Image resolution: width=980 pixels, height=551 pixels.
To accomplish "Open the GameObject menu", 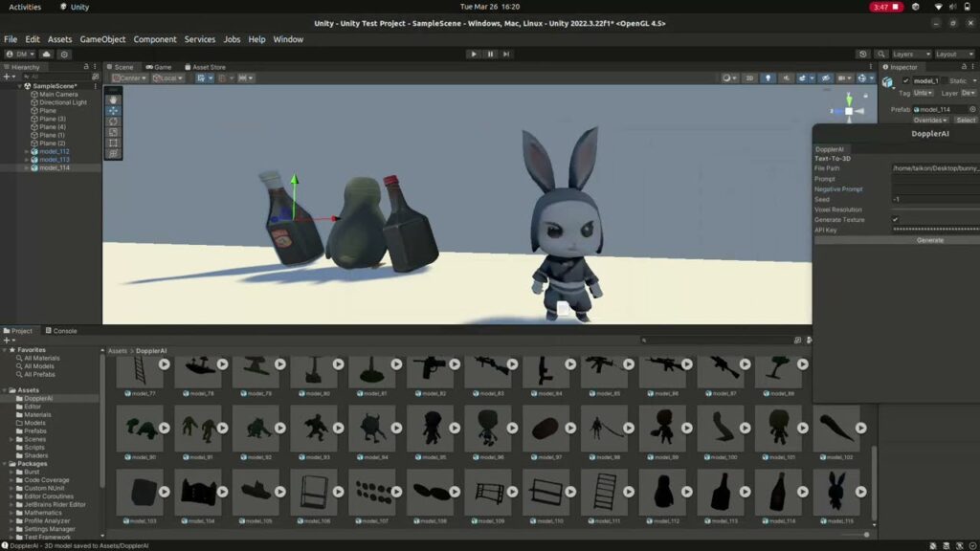I will pos(101,39).
